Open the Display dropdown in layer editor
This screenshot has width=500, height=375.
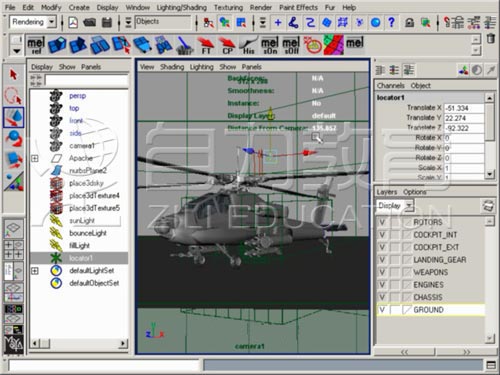(x=395, y=206)
